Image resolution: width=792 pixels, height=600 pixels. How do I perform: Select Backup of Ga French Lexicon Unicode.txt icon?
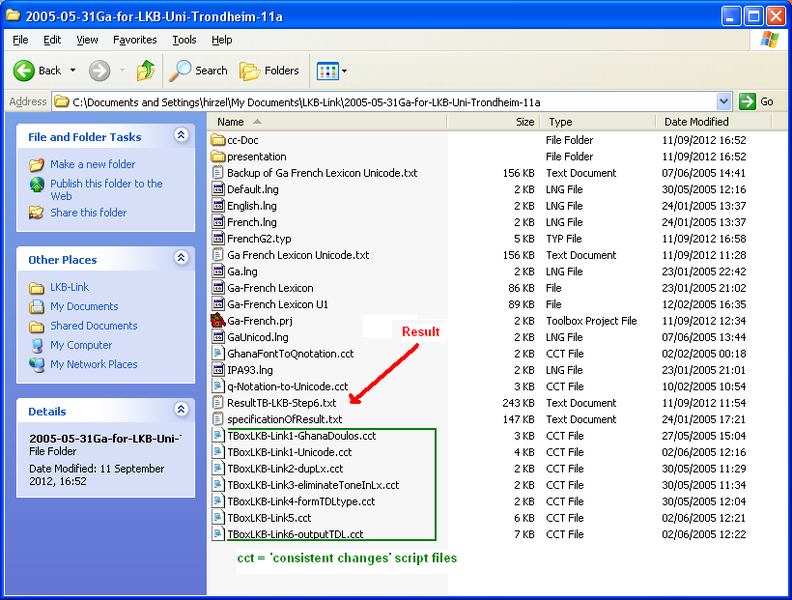point(218,173)
